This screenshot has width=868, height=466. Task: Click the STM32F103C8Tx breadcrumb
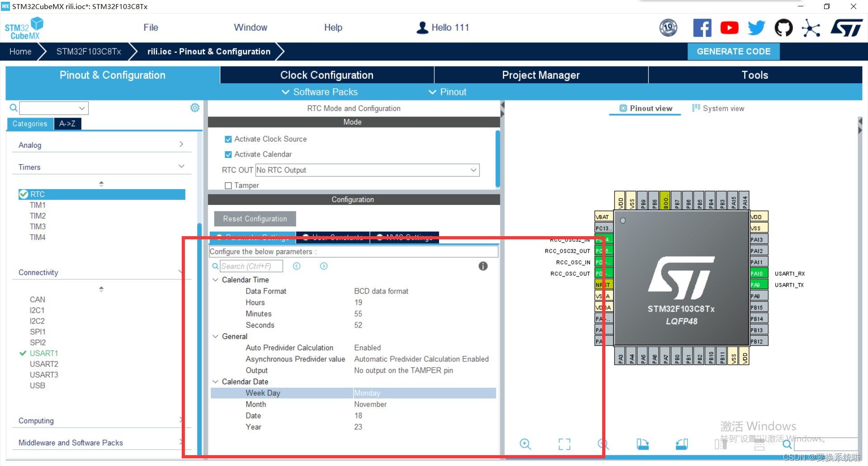coord(89,52)
